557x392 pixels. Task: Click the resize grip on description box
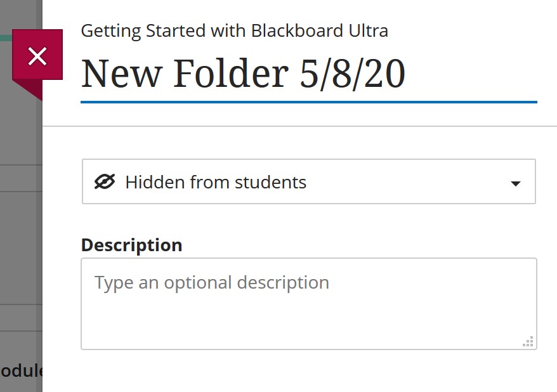coord(528,341)
